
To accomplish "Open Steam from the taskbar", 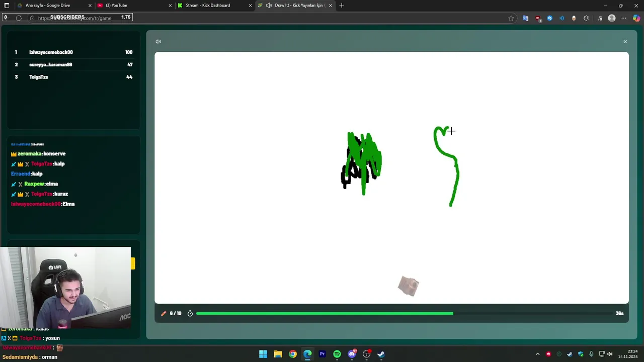I will click(381, 354).
